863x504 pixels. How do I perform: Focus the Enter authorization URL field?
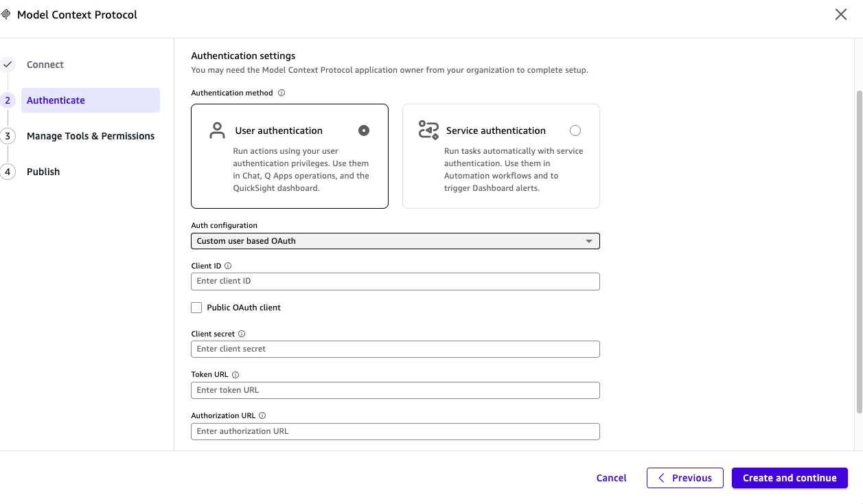tap(395, 431)
